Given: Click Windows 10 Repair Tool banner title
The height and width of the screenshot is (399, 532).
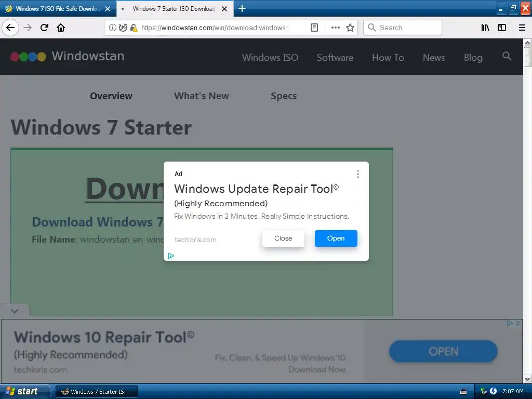Looking at the screenshot, I should click(x=104, y=337).
